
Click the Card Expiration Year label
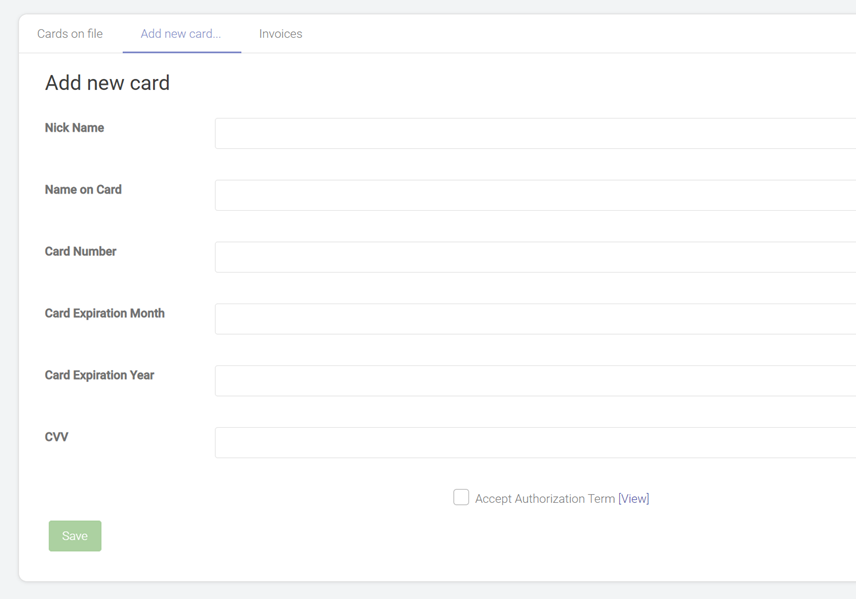click(x=99, y=375)
